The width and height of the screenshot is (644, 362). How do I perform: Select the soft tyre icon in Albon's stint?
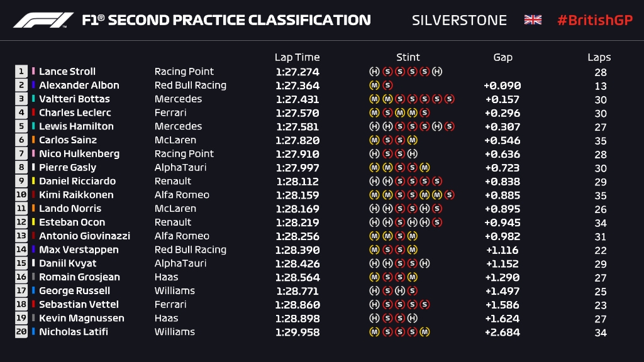coord(387,85)
